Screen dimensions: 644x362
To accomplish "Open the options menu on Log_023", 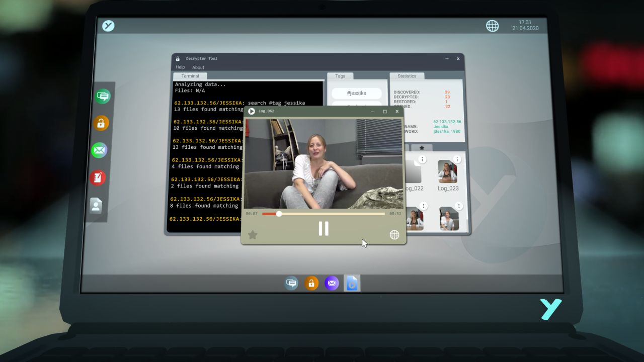I will pyautogui.click(x=457, y=159).
